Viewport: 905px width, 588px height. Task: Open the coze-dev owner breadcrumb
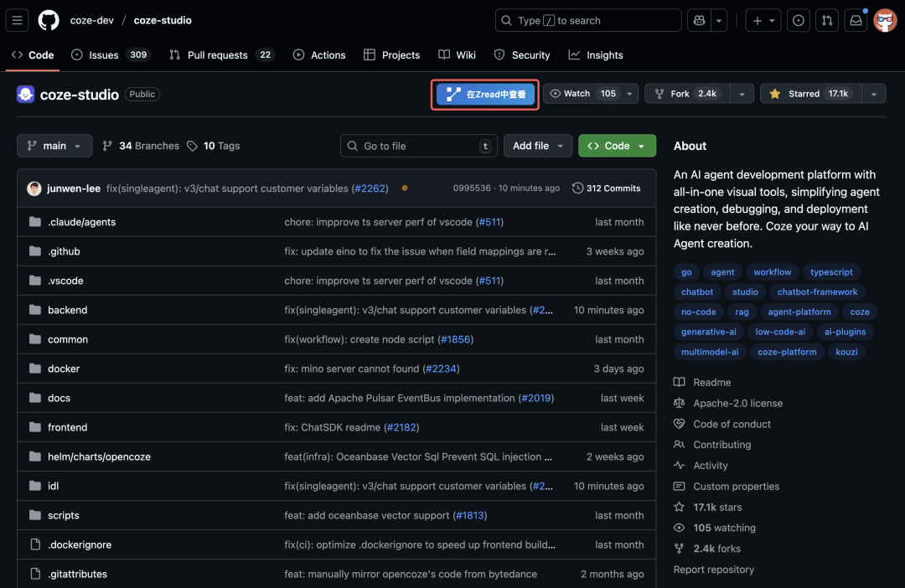click(92, 20)
